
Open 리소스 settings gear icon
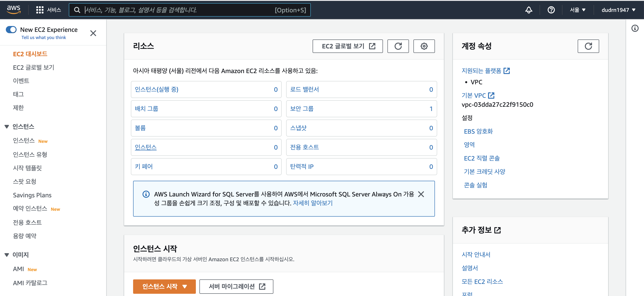[424, 46]
